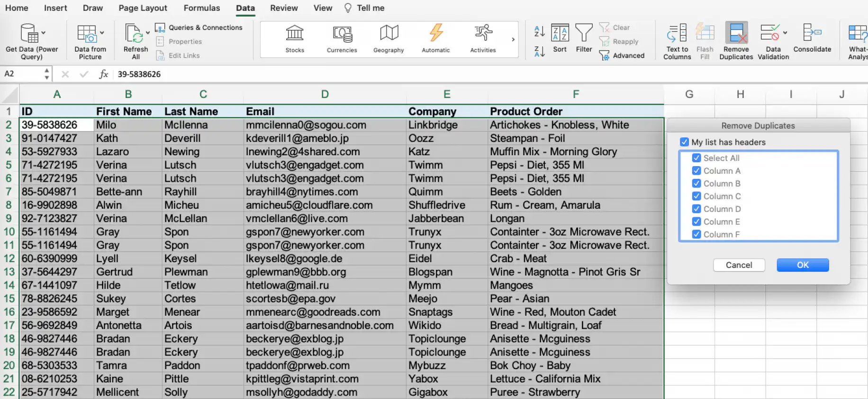Select the Activities data type
The width and height of the screenshot is (868, 399).
(x=483, y=39)
